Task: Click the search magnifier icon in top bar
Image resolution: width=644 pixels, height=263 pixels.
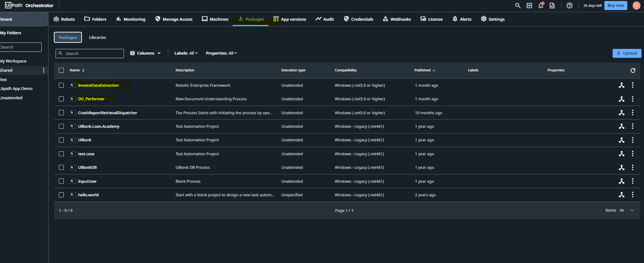Action: click(x=518, y=5)
